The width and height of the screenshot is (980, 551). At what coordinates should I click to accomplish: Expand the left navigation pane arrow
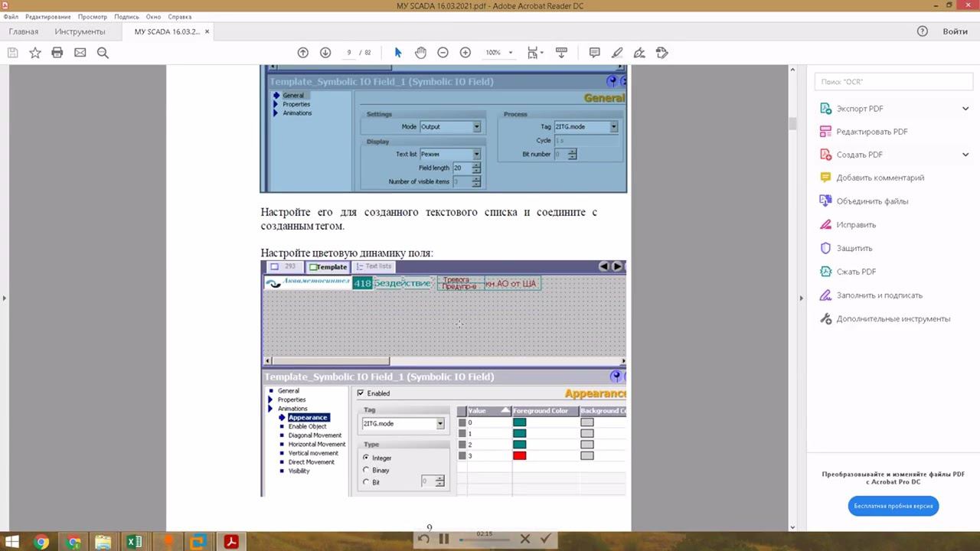click(5, 298)
